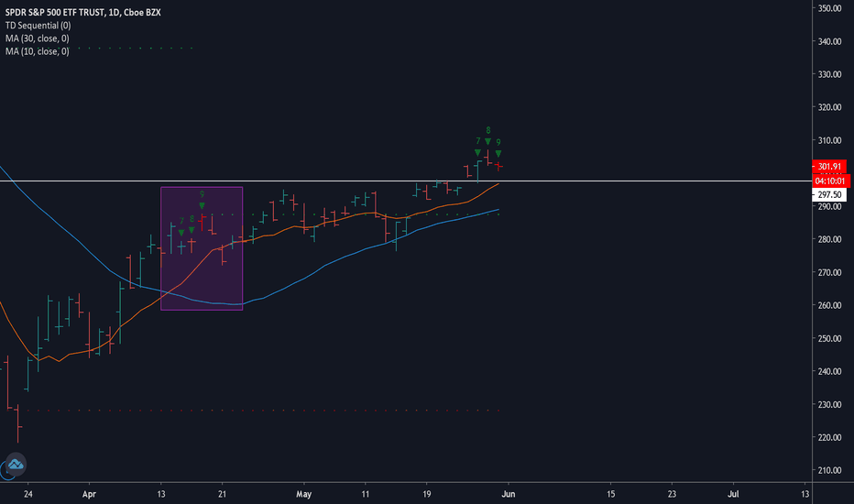Click the 280.00 price axis label

tap(829, 239)
